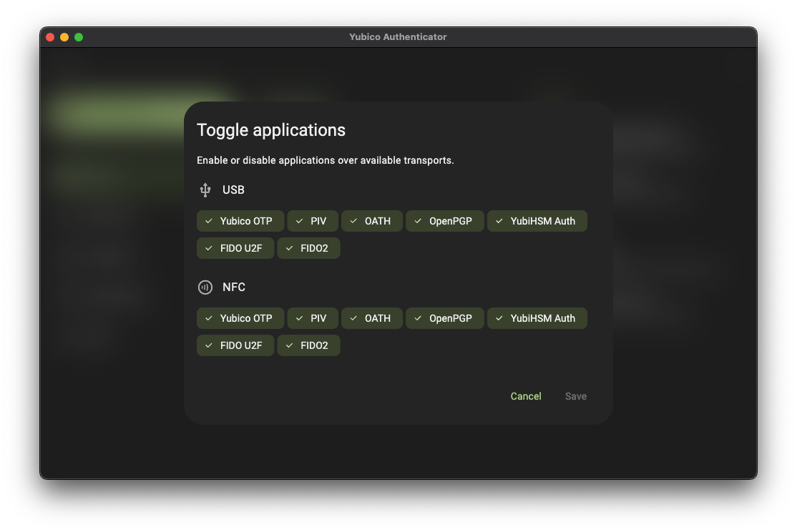Close the Yubico Authenticator window
This screenshot has height=532, width=797.
tap(50, 37)
